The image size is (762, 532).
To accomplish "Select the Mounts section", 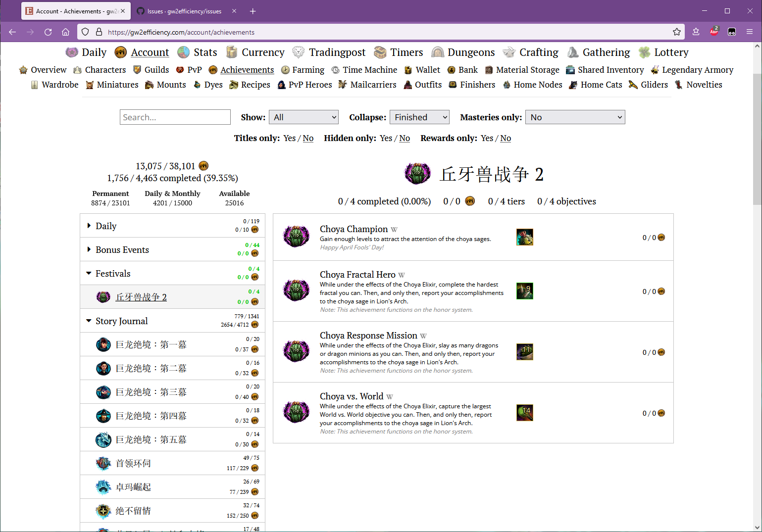I will pyautogui.click(x=171, y=85).
